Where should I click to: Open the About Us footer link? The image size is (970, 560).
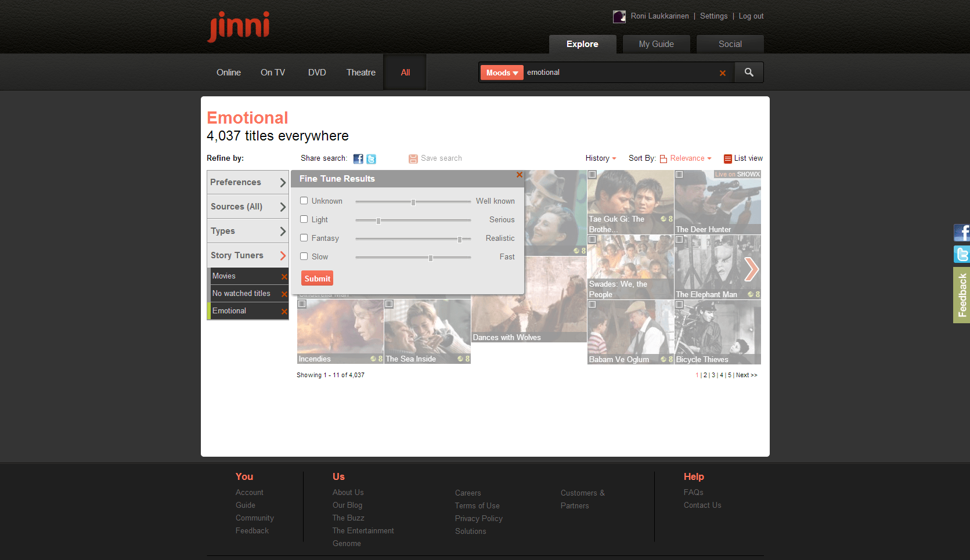(348, 492)
